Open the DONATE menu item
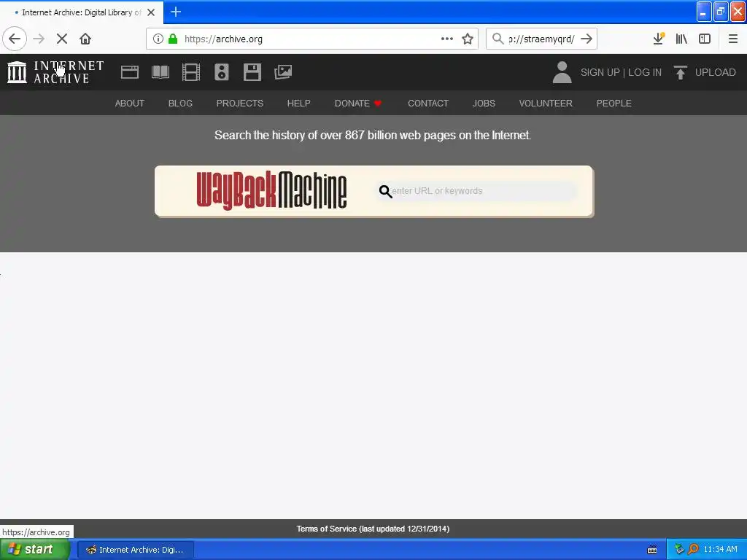The width and height of the screenshot is (747, 560). coord(357,104)
